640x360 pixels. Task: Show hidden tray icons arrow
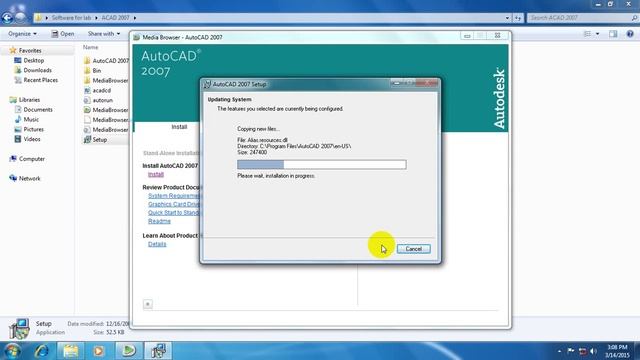(x=559, y=351)
